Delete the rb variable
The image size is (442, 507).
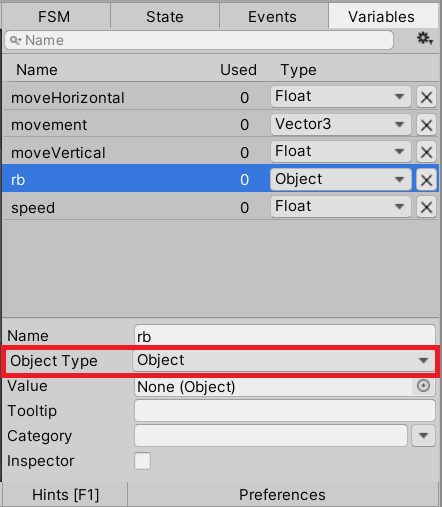(x=426, y=180)
